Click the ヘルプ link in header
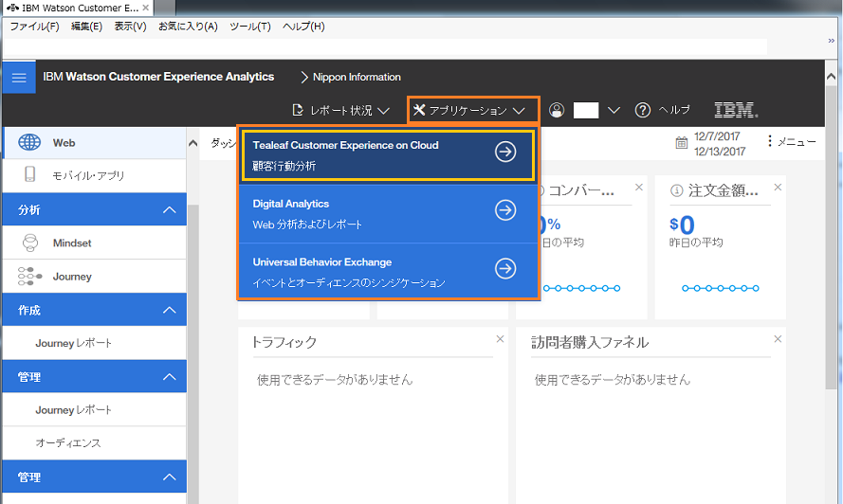 pos(674,110)
